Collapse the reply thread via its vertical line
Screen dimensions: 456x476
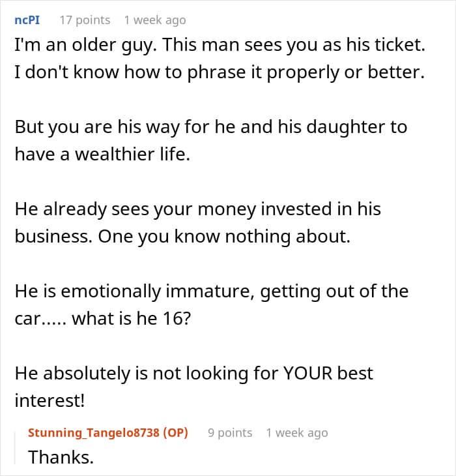[x=16, y=445]
